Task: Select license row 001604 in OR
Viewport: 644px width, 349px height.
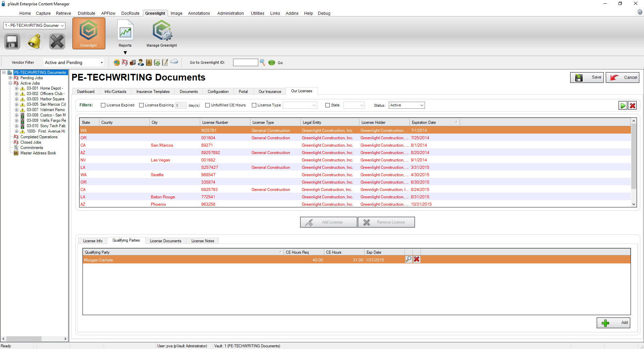Action: tap(355, 138)
